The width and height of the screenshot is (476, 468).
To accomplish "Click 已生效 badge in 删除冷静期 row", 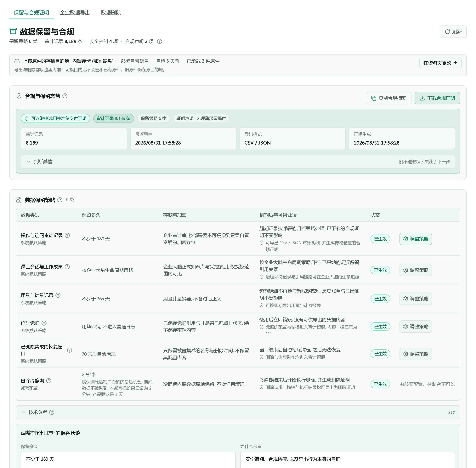I will coord(380,384).
